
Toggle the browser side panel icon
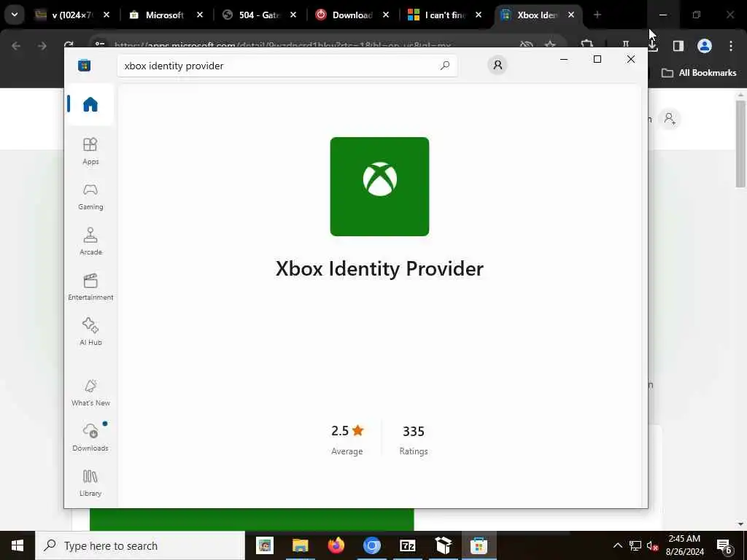click(x=678, y=46)
